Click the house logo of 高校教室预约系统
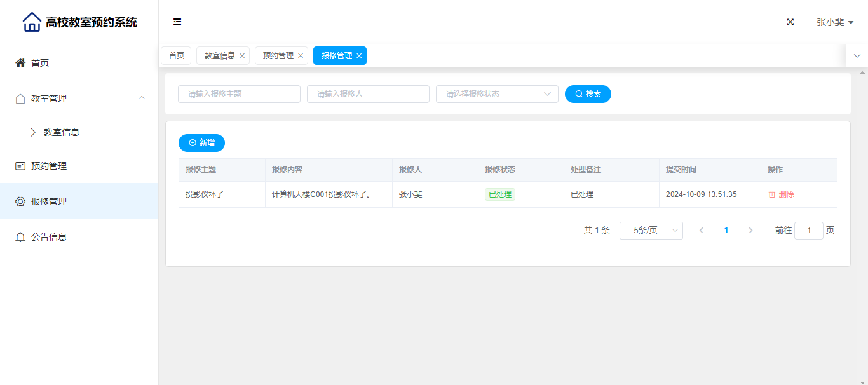 (32, 22)
